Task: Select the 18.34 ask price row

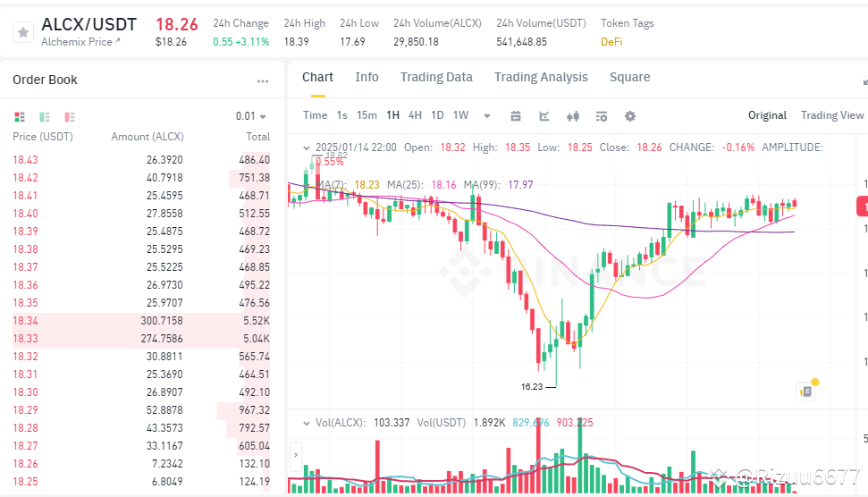Action: pyautogui.click(x=141, y=321)
